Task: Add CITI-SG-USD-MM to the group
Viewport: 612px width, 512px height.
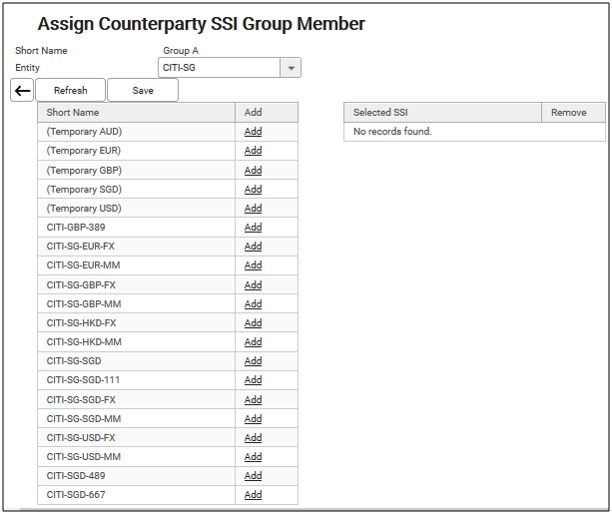Action: (253, 457)
